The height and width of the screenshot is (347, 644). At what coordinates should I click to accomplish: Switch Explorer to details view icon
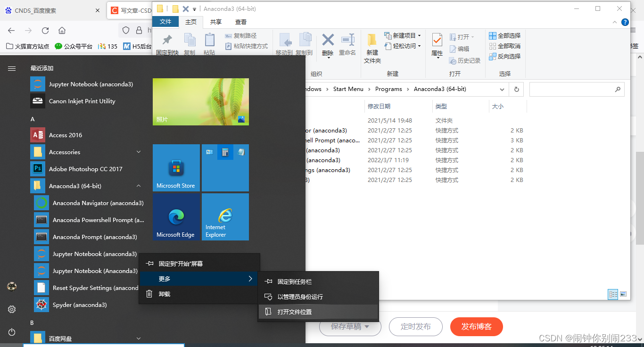point(613,294)
